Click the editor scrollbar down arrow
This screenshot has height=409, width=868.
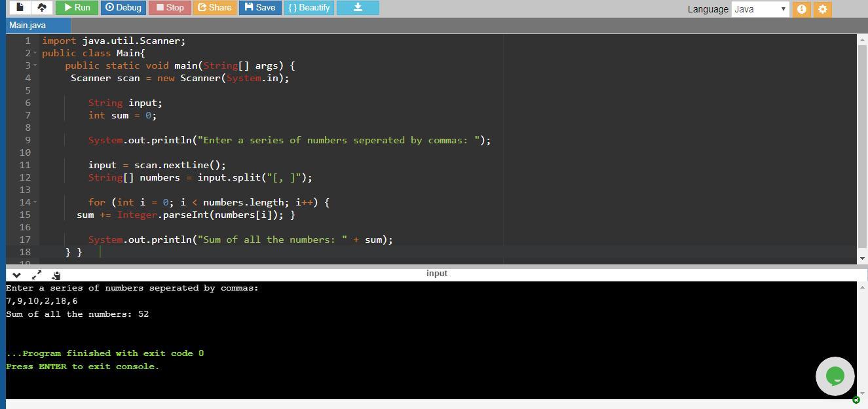[x=862, y=258]
